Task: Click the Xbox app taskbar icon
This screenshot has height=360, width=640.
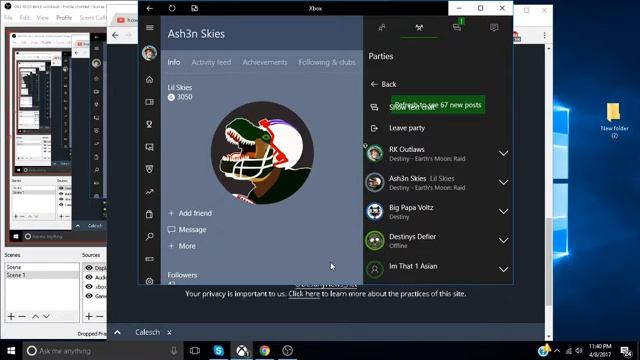Action: coord(242,350)
